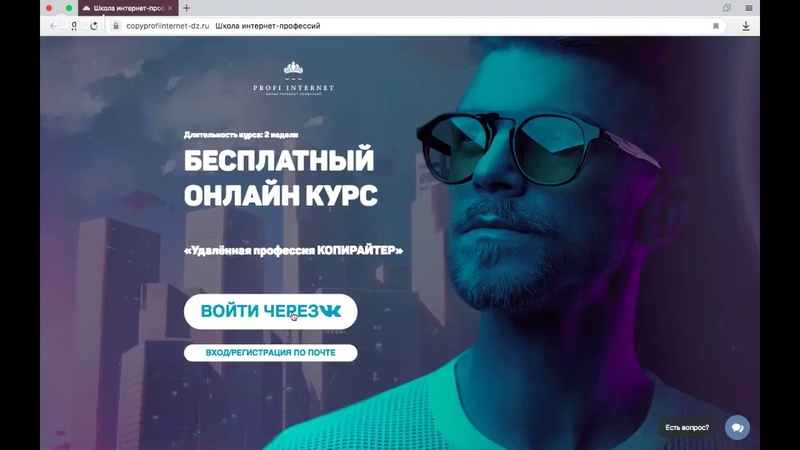Click the Profi Internet crown logo
This screenshot has height=450, width=800.
293,79
